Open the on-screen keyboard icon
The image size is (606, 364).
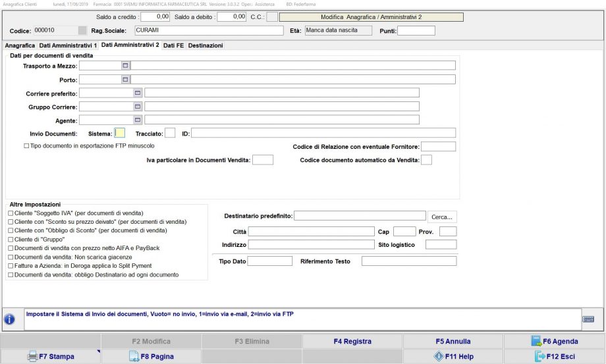589,319
